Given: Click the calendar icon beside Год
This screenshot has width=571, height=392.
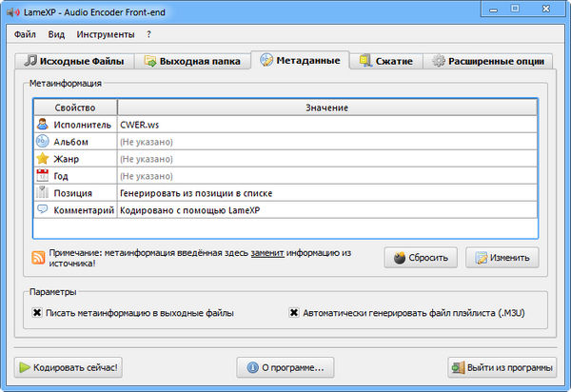Looking at the screenshot, I should point(42,175).
